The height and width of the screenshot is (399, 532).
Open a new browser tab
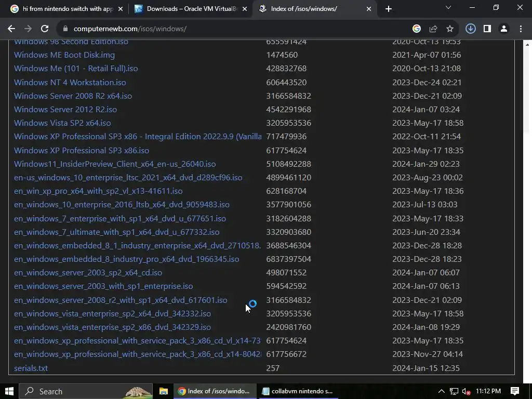coord(389,9)
